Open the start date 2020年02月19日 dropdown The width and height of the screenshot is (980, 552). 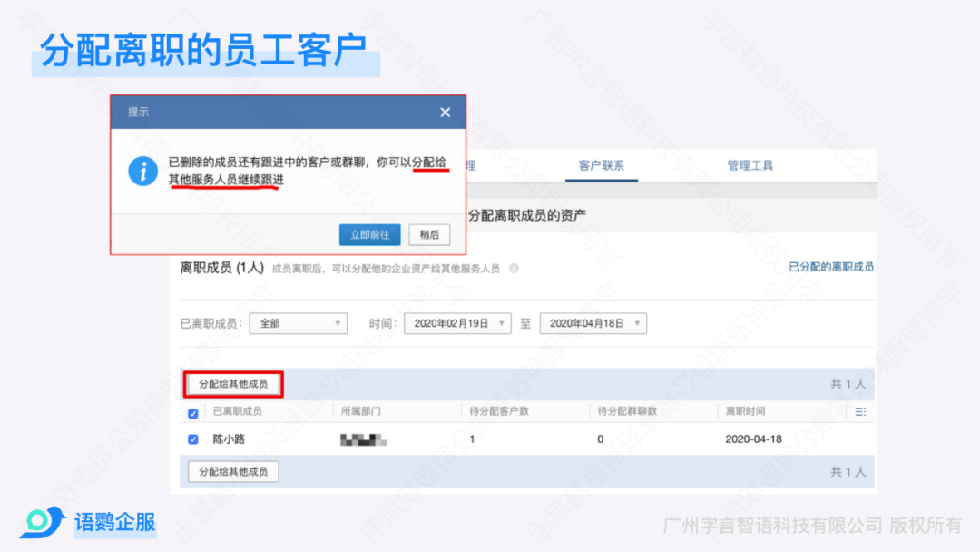[457, 323]
